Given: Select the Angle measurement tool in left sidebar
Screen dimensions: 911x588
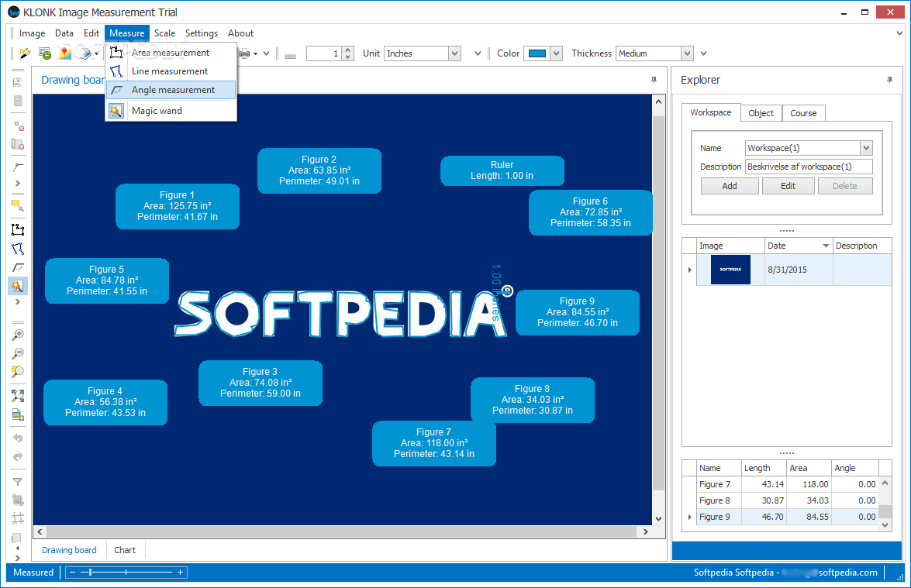Looking at the screenshot, I should [x=18, y=267].
